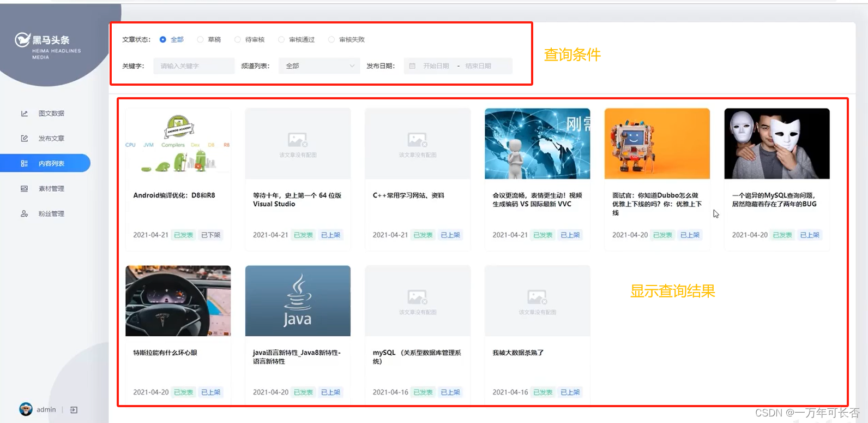Click the 已上架 tag on mySQL card

pos(450,392)
